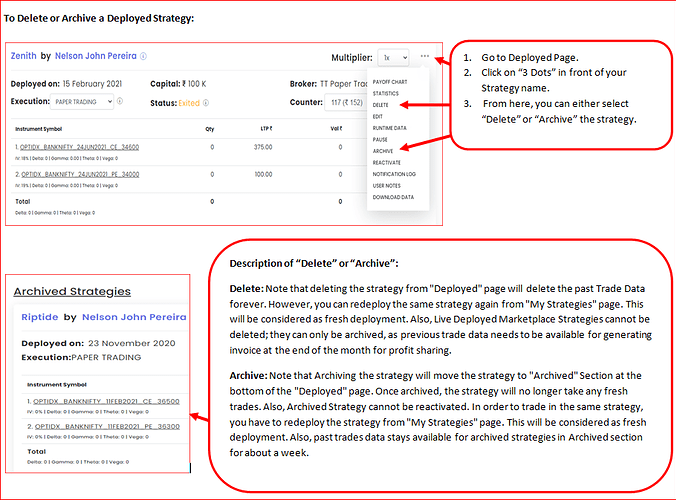The image size is (676, 500).
Task: Open the three dots menu beside Multiplier
Action: (425, 56)
